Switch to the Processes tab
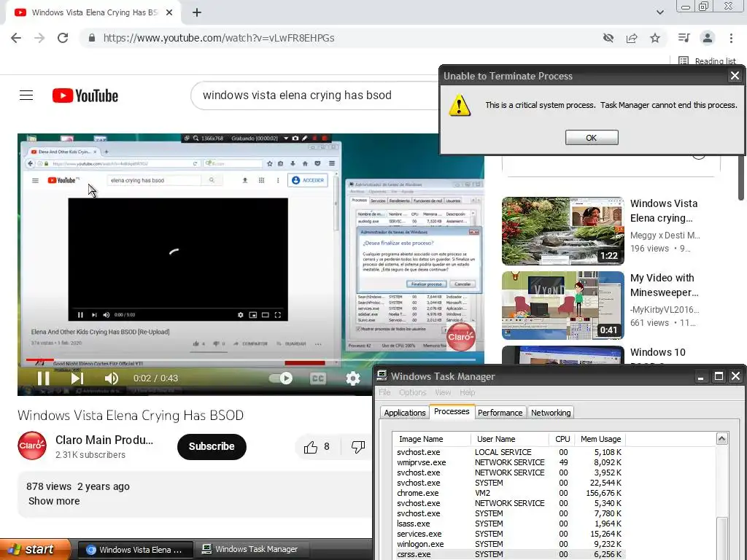747x560 pixels. pyautogui.click(x=452, y=411)
